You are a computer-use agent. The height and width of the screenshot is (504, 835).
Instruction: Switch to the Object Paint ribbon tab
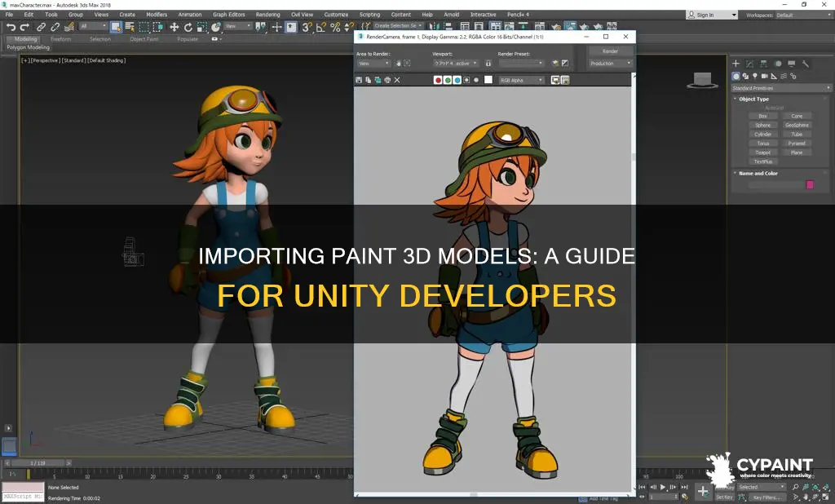[144, 39]
